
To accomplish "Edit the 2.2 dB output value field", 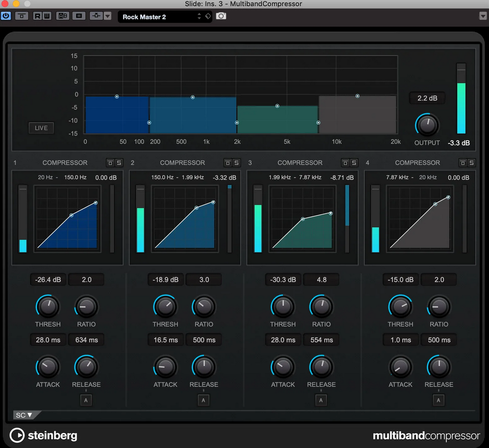I will pos(427,98).
